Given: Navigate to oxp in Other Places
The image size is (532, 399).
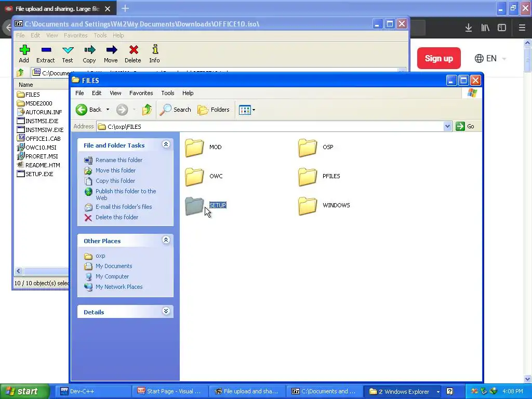Looking at the screenshot, I should 100,256.
